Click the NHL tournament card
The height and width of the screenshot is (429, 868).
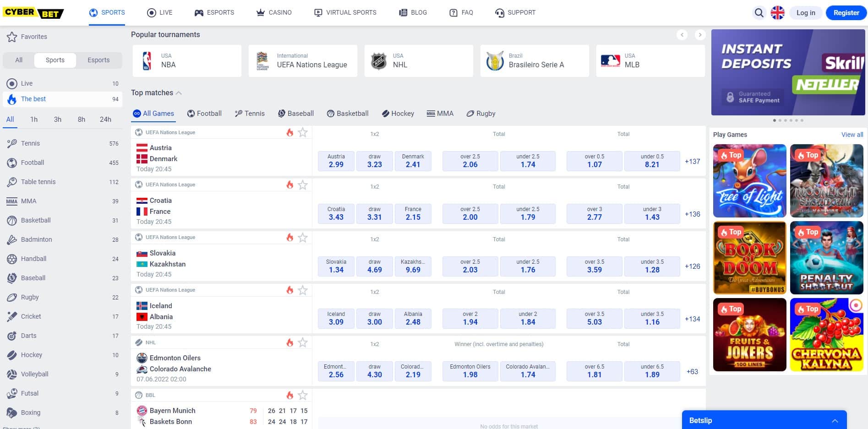(x=419, y=61)
